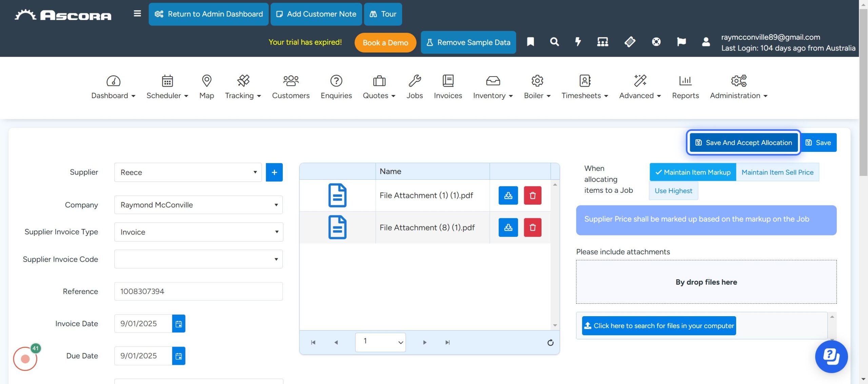Expand the Inventory menu
The width and height of the screenshot is (868, 384).
[493, 87]
